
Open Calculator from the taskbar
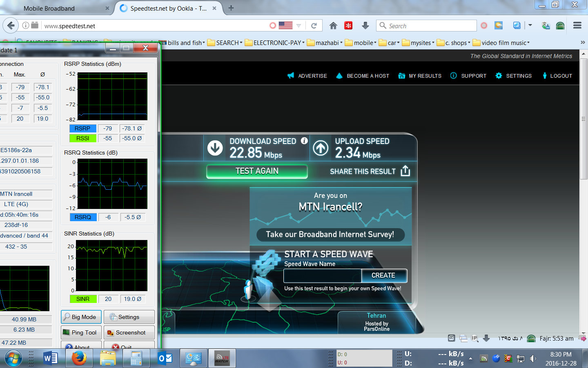point(136,359)
